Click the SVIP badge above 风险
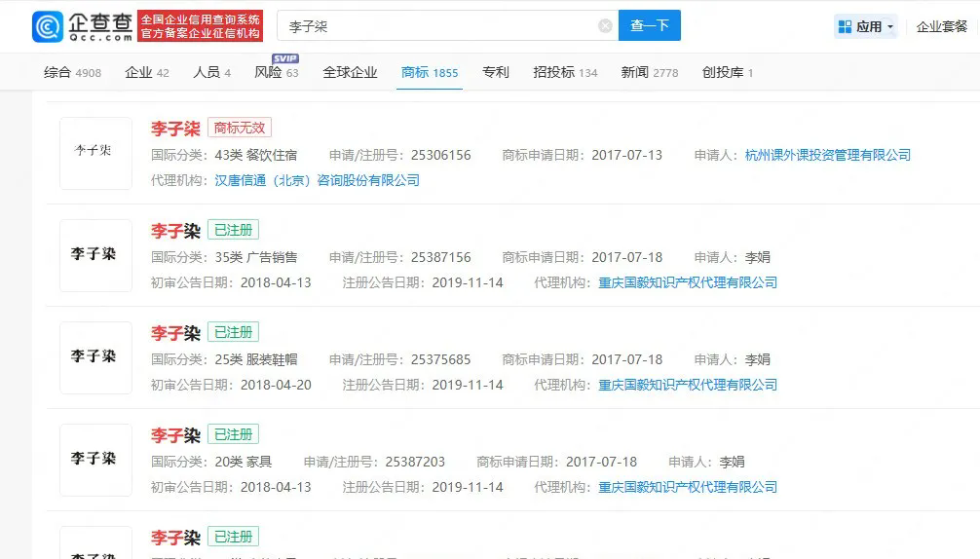Viewport: 980px width, 559px height. point(285,58)
